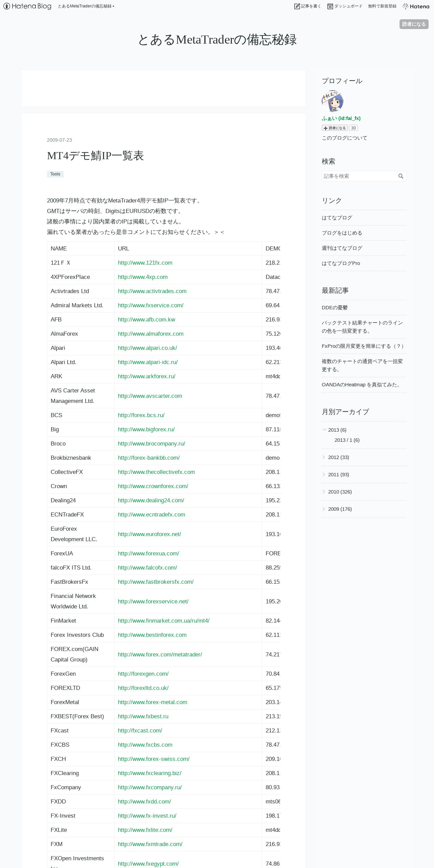Click the search magnifier icon
Viewport: 434px width, 868px height.
401,176
